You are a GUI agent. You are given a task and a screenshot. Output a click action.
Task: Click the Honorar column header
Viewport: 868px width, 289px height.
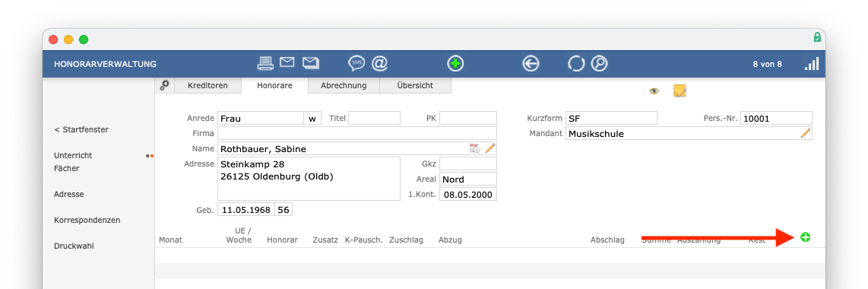pyautogui.click(x=282, y=240)
